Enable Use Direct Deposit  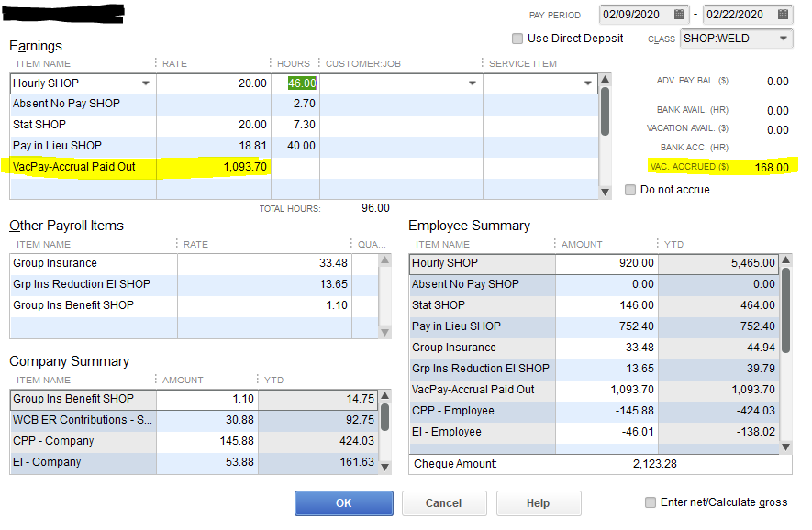517,39
